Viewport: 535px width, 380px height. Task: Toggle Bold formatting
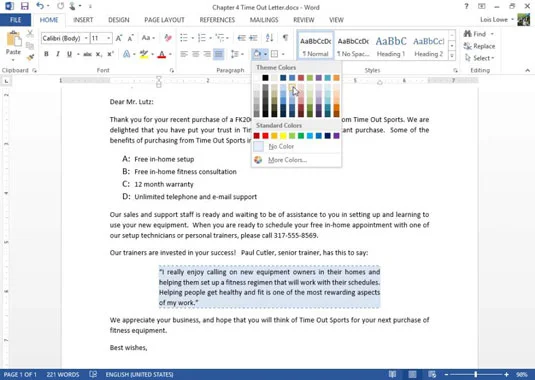click(46, 54)
